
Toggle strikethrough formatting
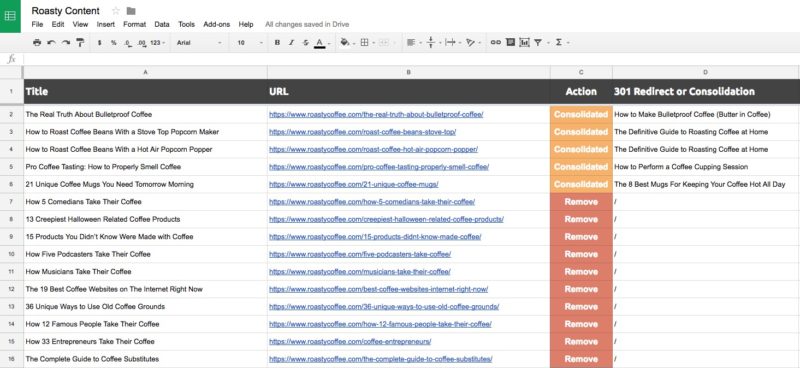click(x=306, y=43)
